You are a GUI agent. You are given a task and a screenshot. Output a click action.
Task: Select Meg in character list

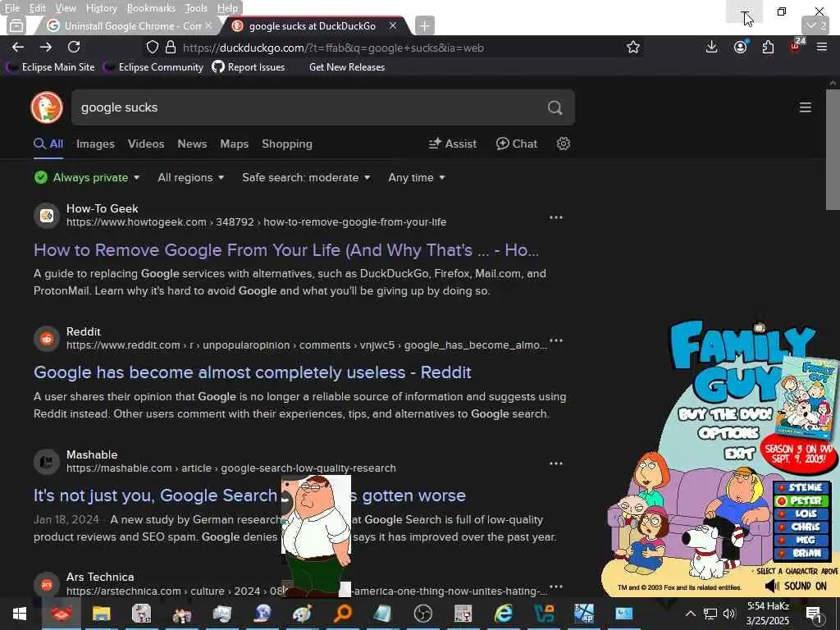pyautogui.click(x=802, y=540)
